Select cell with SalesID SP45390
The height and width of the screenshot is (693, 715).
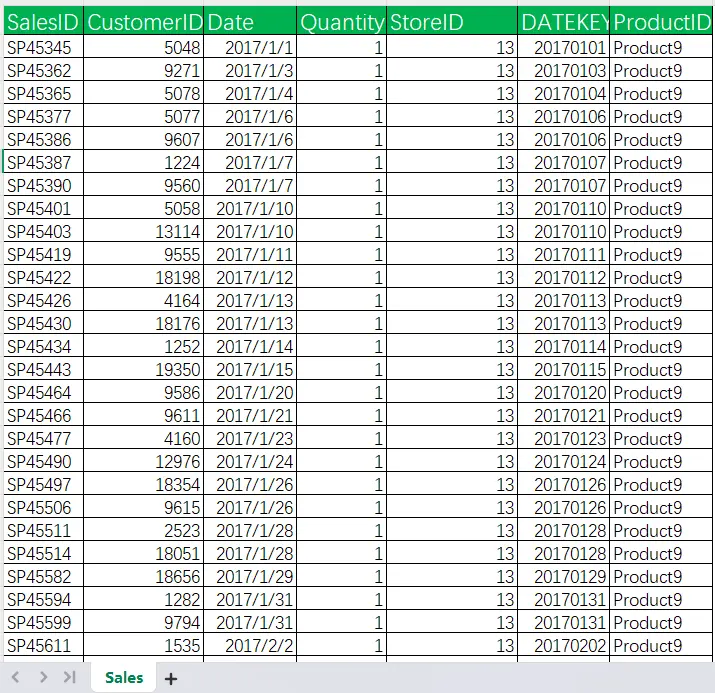(43, 184)
